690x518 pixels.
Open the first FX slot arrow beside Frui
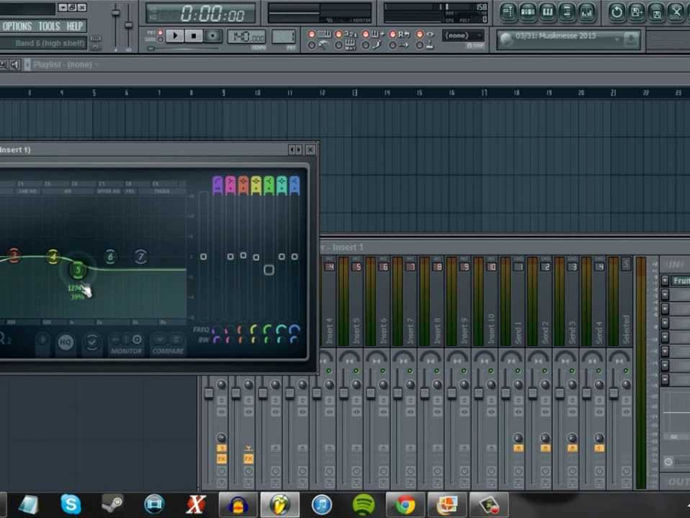pyautogui.click(x=665, y=280)
